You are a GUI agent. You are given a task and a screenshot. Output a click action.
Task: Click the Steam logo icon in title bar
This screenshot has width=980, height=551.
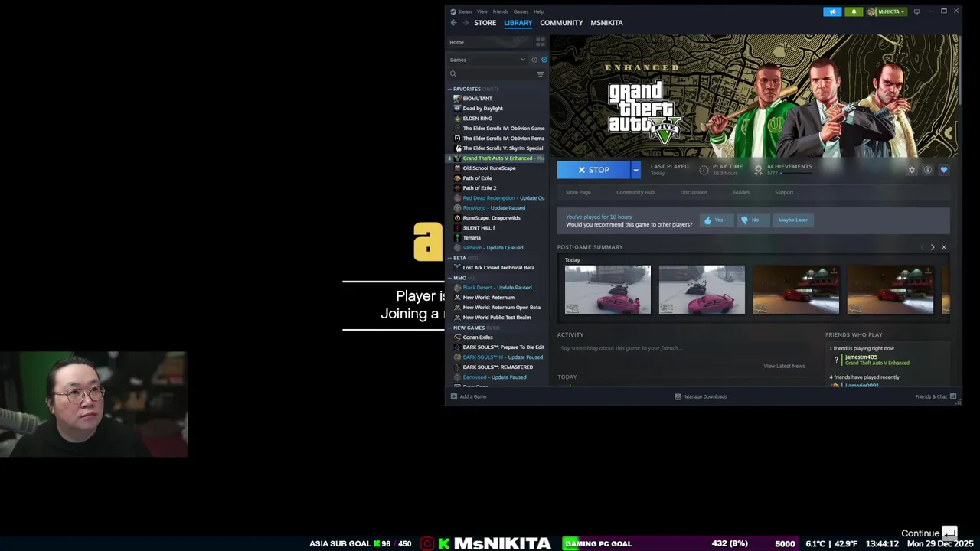coord(453,11)
